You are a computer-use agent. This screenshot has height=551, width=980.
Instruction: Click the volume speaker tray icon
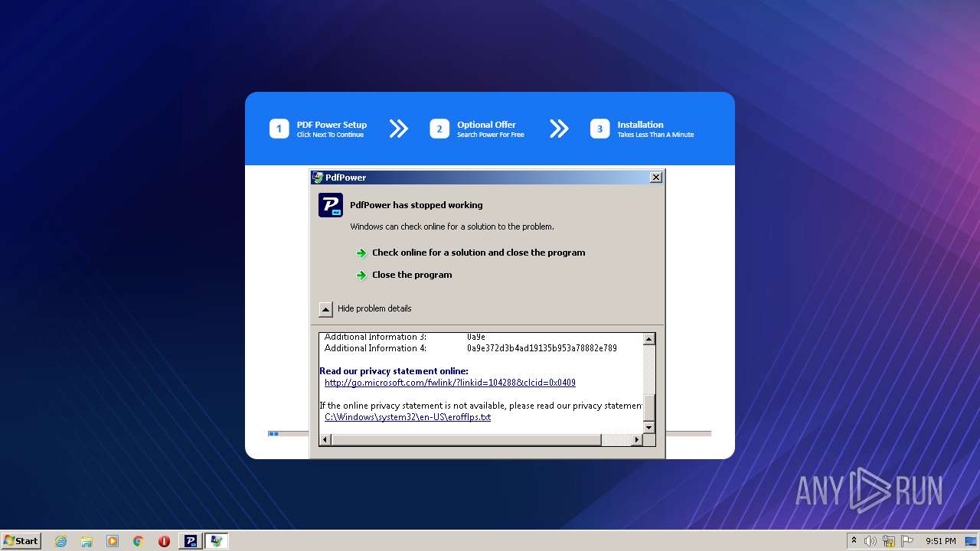(x=871, y=541)
